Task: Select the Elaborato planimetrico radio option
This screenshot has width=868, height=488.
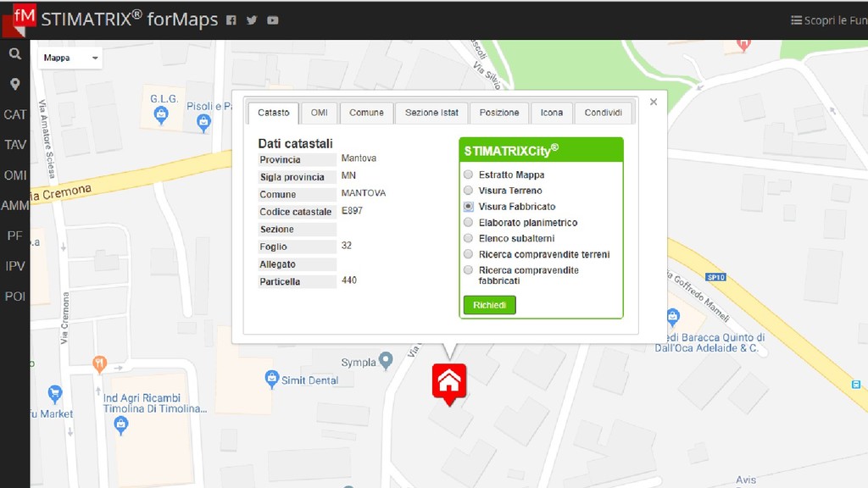Action: 468,223
